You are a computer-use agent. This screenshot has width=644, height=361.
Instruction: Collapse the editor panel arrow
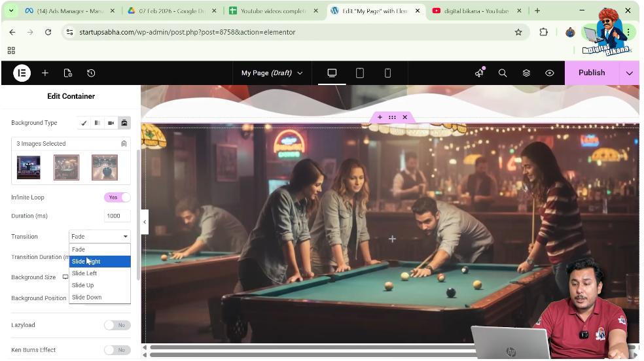coord(145,222)
